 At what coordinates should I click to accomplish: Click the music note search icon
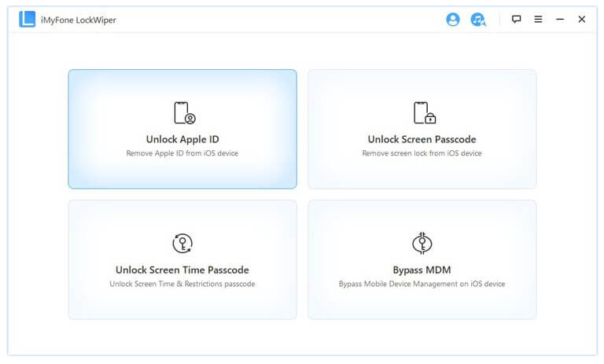click(477, 20)
